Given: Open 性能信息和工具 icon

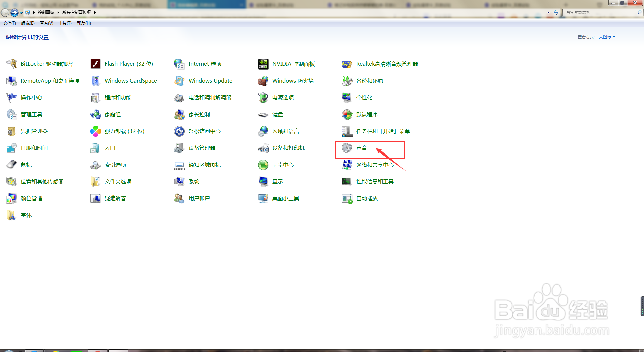Looking at the screenshot, I should 347,181.
